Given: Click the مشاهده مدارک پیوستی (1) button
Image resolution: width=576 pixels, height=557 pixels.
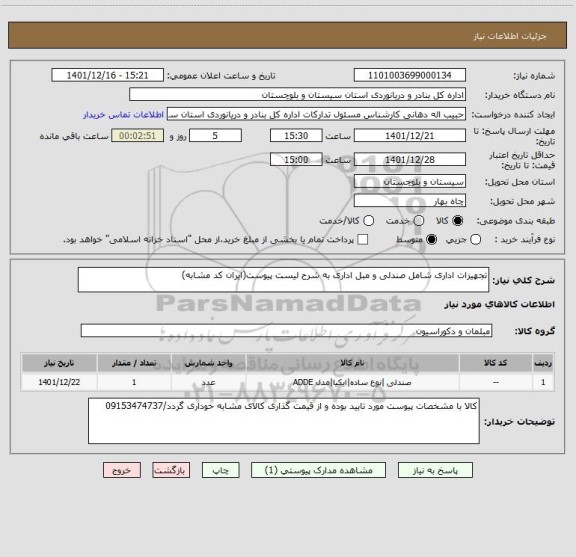Looking at the screenshot, I should coord(318,470).
